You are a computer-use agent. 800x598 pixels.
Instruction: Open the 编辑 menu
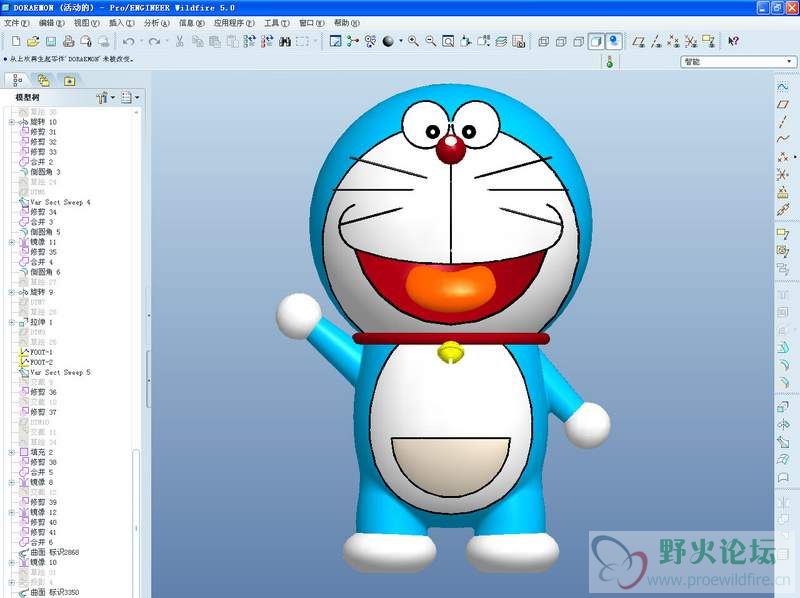pos(52,23)
